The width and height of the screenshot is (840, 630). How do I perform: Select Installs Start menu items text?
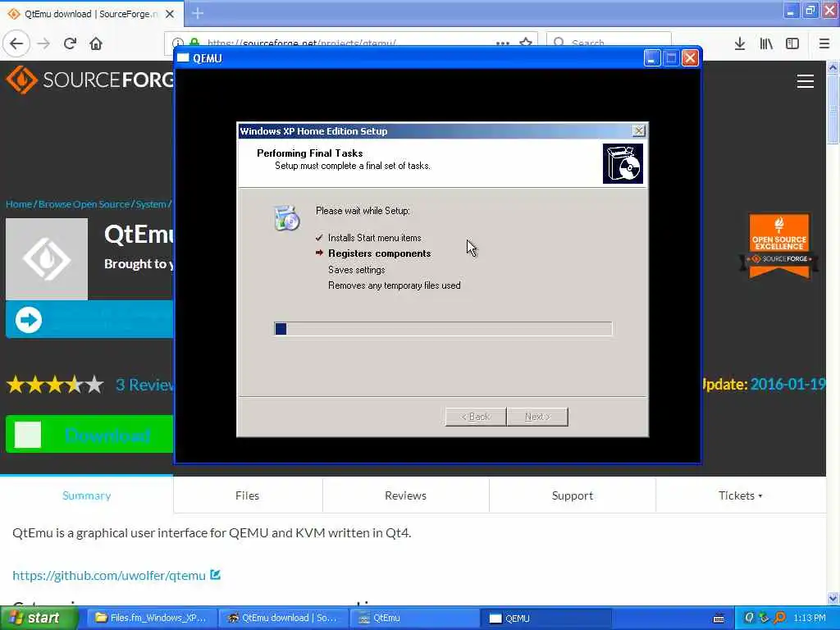coord(374,238)
